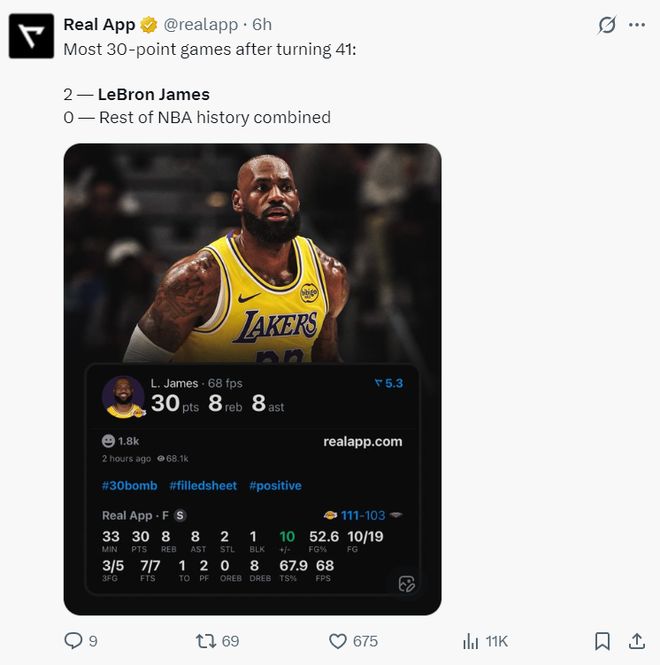Like the tweet via heart icon
660x665 pixels.
338,641
